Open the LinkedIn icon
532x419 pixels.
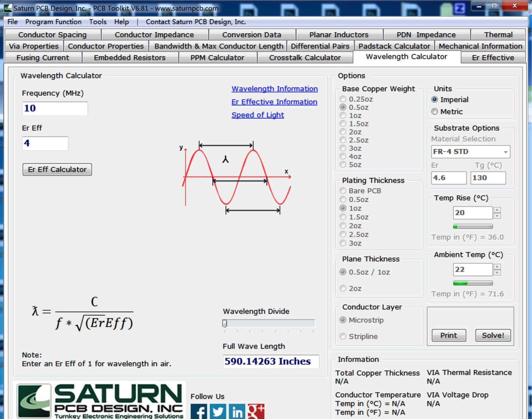pyautogui.click(x=237, y=412)
